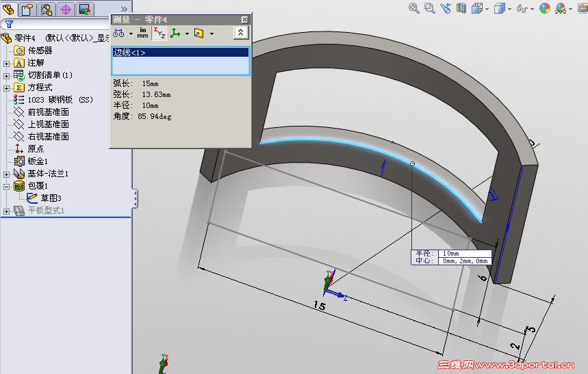Screen dimensions: 588x374
Task: Click the Apply Scene icon
Action: [561, 8]
